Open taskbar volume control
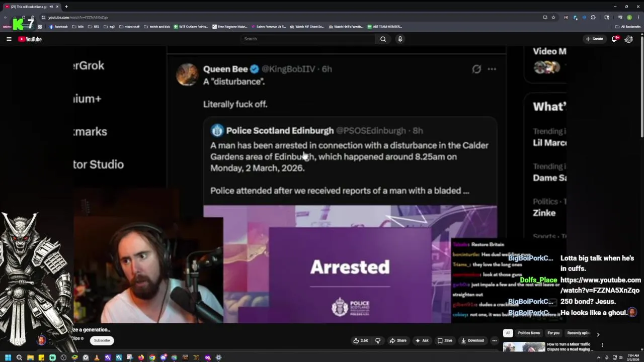 click(x=620, y=357)
